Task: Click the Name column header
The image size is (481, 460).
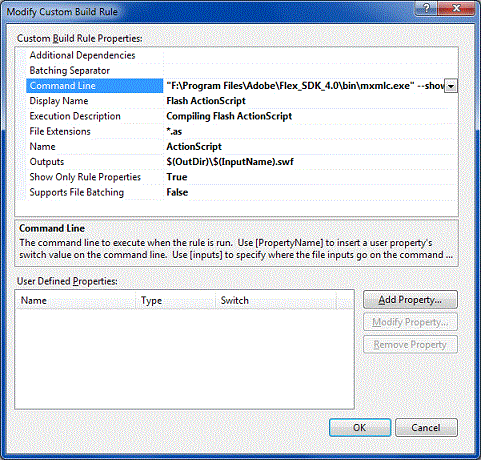Action: coord(75,300)
